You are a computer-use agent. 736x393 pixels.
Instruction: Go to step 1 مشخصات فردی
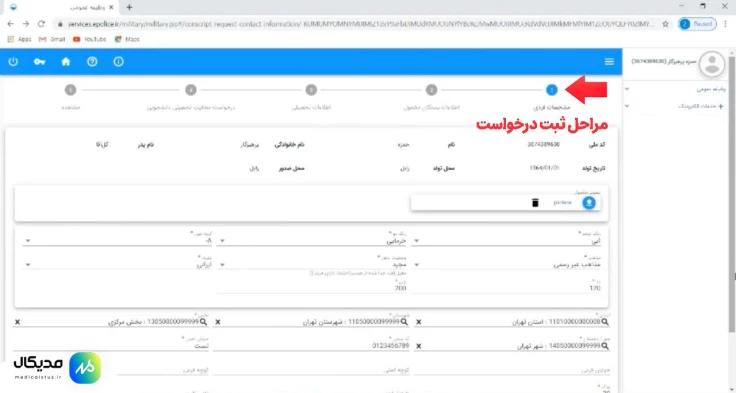click(x=552, y=90)
